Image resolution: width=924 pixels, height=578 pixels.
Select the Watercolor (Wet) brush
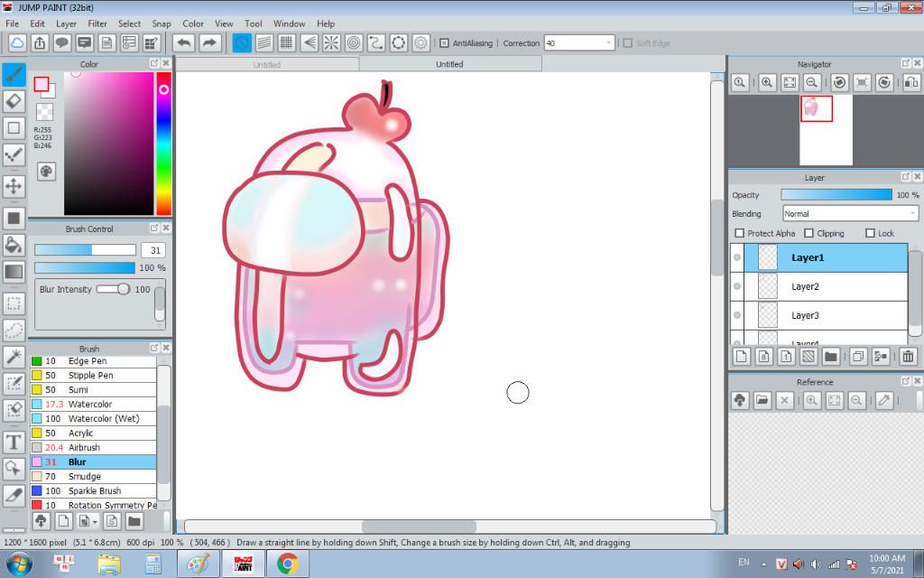point(93,418)
